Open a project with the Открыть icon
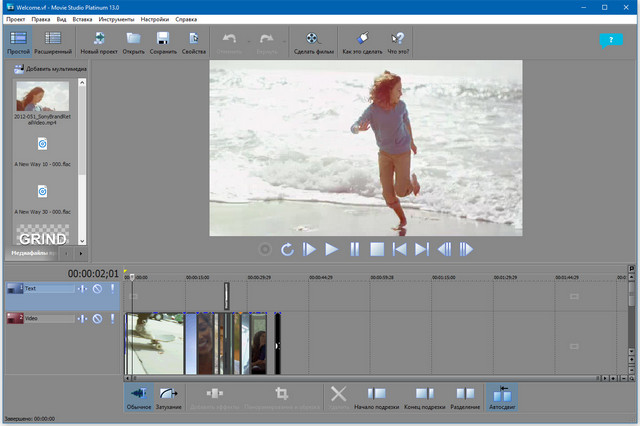640x426 pixels. click(133, 42)
